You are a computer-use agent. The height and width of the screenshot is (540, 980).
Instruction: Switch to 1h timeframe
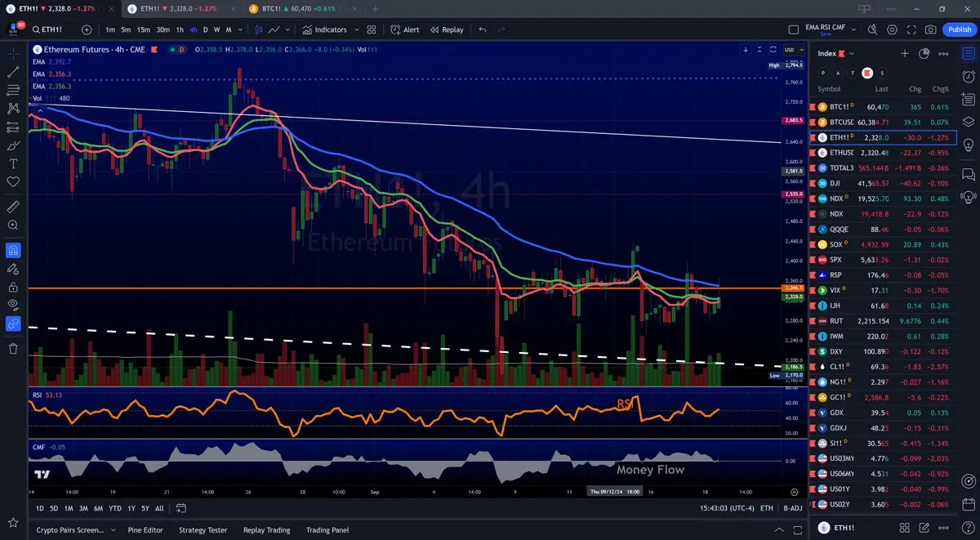click(180, 29)
